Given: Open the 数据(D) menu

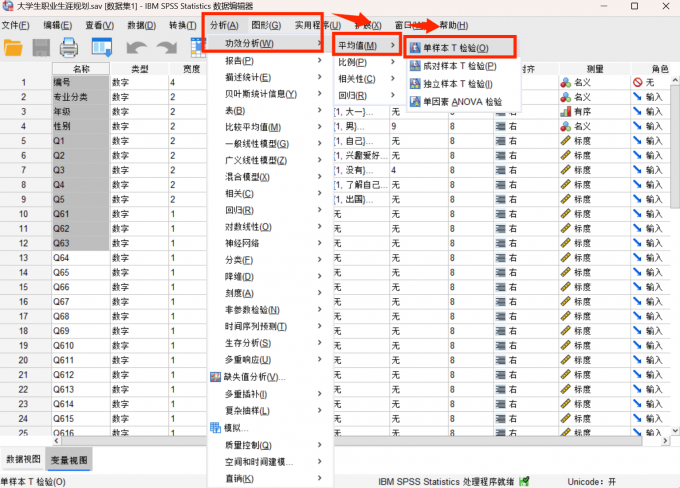Looking at the screenshot, I should click(x=141, y=25).
